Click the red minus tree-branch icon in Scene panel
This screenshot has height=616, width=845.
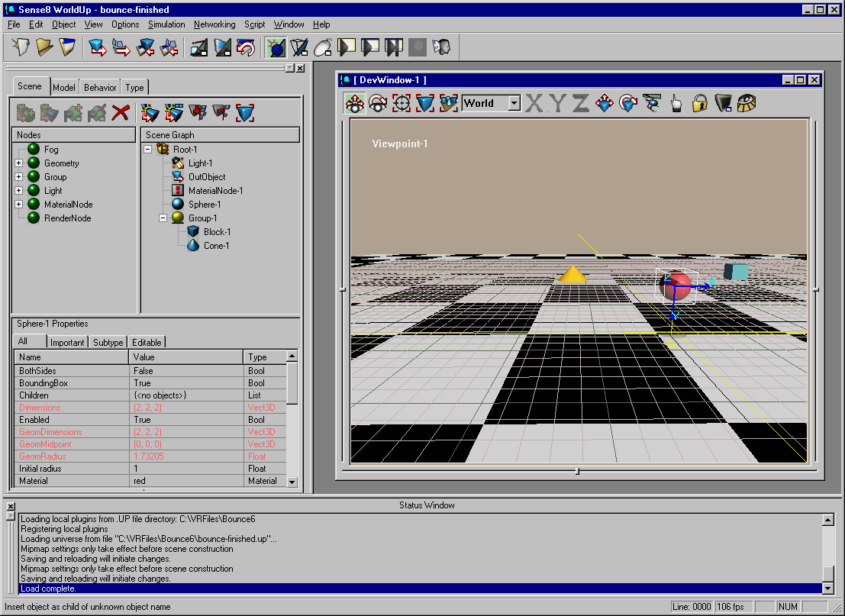point(221,113)
